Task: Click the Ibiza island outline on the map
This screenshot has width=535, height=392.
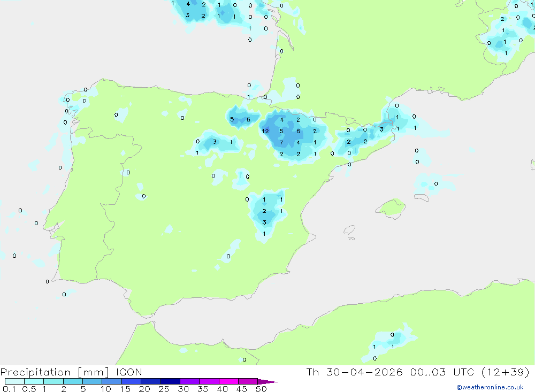Action: (349, 230)
